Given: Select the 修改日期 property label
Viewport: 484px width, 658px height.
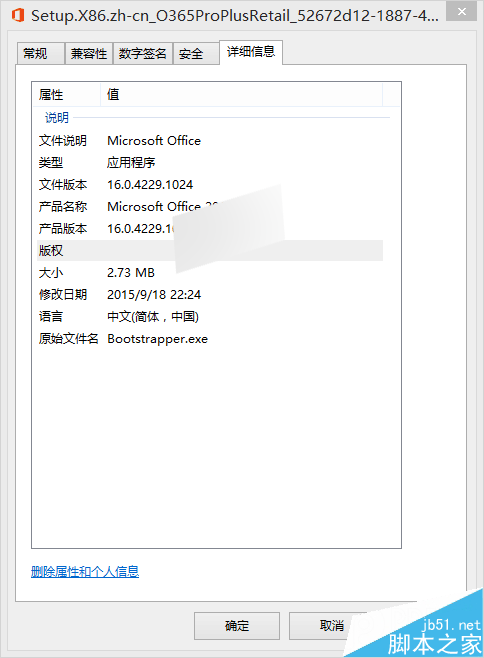Looking at the screenshot, I should pyautogui.click(x=63, y=295).
